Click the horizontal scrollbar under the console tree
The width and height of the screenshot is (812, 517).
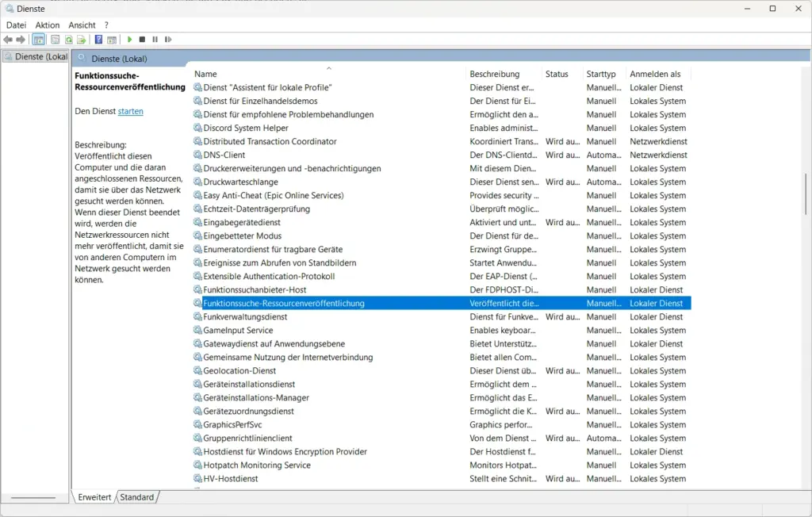(x=33, y=497)
